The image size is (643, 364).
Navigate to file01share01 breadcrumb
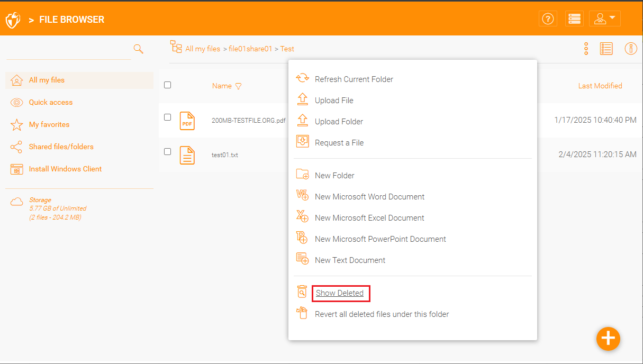coord(250,49)
